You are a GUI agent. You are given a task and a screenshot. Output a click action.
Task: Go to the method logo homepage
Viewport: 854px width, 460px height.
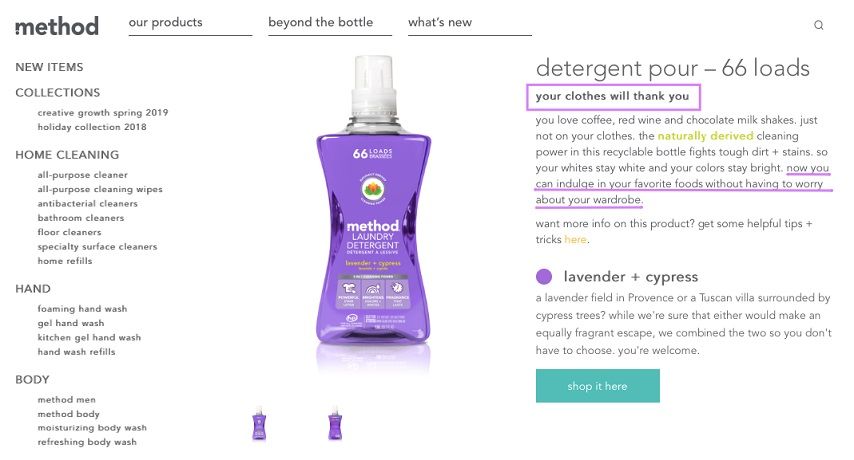(x=57, y=26)
